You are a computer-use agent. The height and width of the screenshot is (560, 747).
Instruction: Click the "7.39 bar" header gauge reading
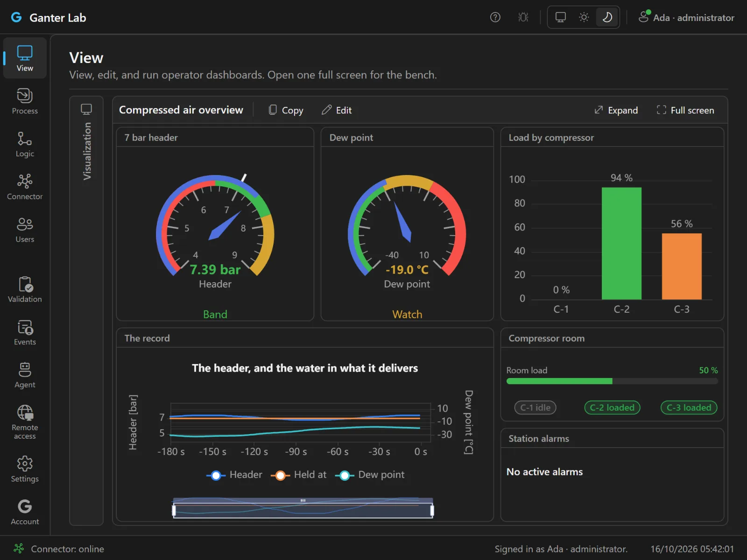(x=215, y=270)
